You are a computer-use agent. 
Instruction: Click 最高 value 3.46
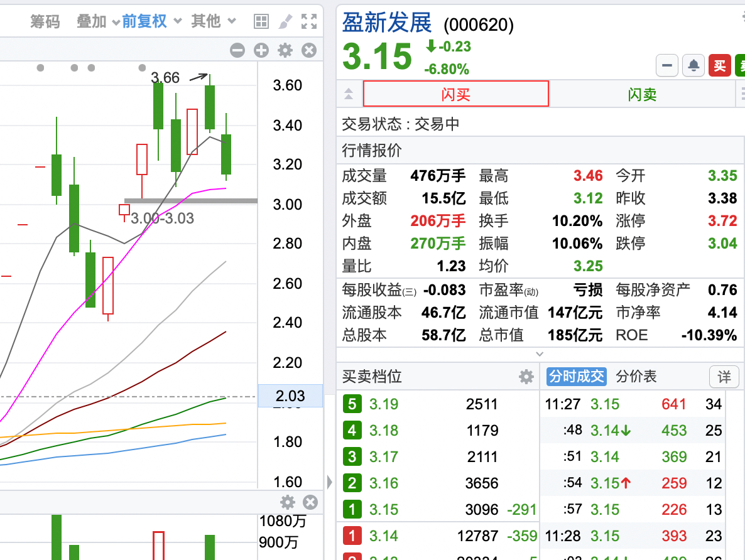pyautogui.click(x=588, y=176)
